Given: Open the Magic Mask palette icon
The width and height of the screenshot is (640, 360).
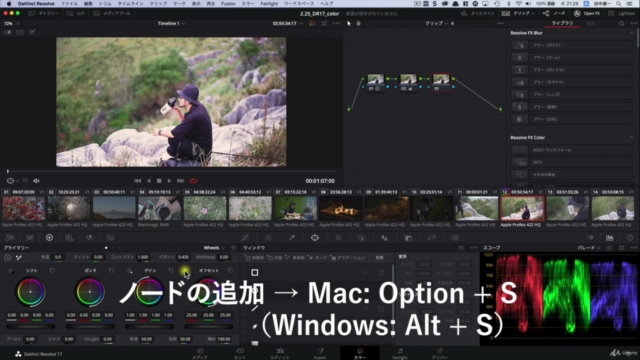Looking at the screenshot, I should 362,238.
